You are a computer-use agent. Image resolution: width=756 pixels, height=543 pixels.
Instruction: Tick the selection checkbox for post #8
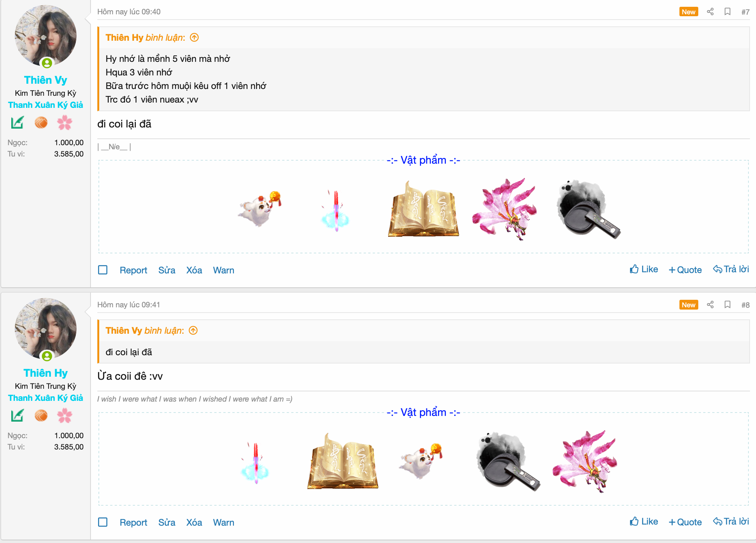tap(103, 522)
